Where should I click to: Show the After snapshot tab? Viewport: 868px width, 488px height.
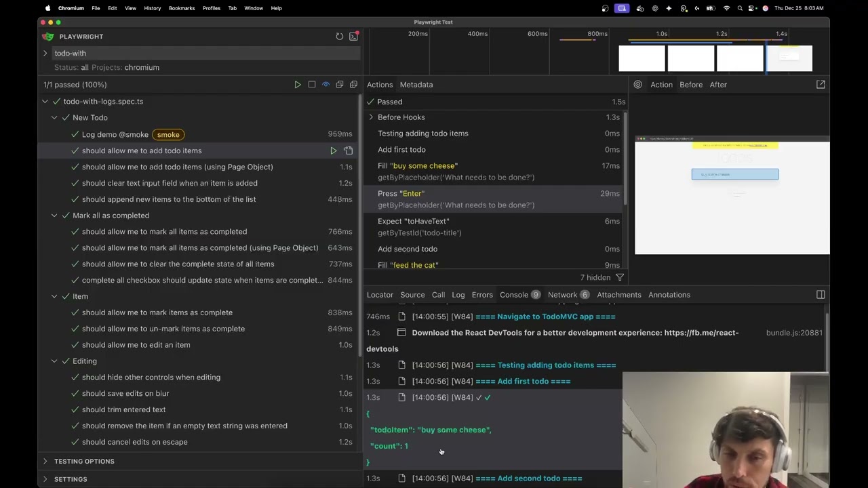click(x=718, y=85)
